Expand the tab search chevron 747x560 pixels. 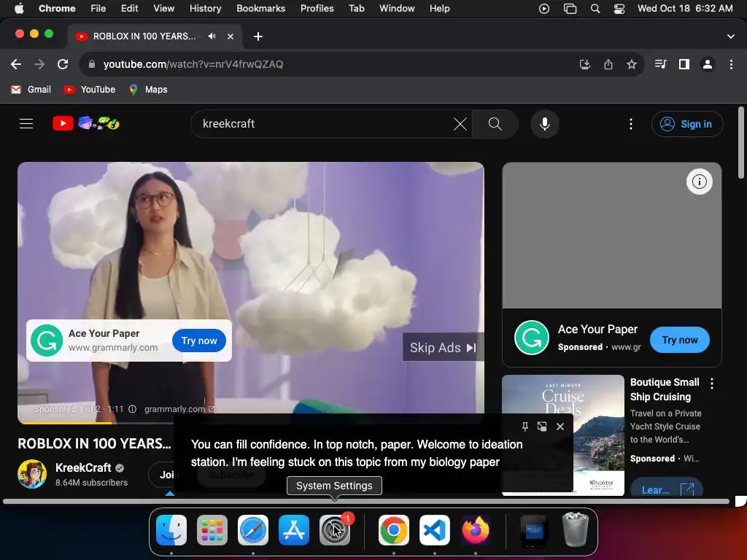click(x=731, y=36)
